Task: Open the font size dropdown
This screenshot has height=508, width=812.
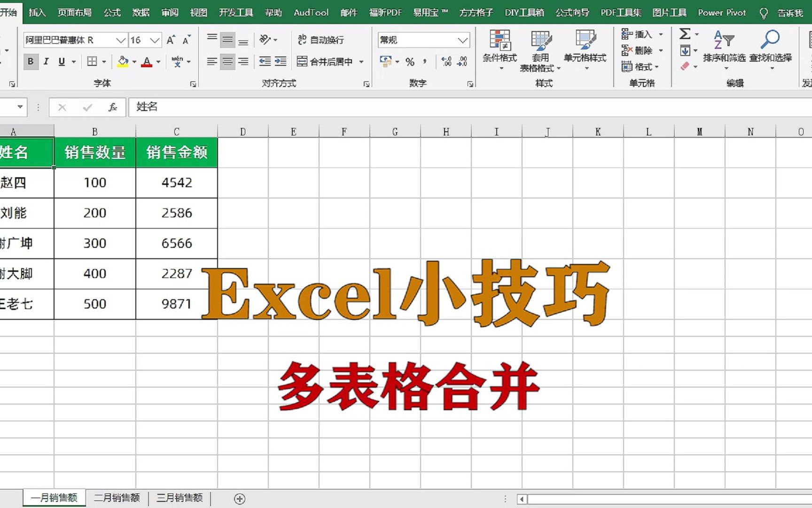Action: (155, 40)
